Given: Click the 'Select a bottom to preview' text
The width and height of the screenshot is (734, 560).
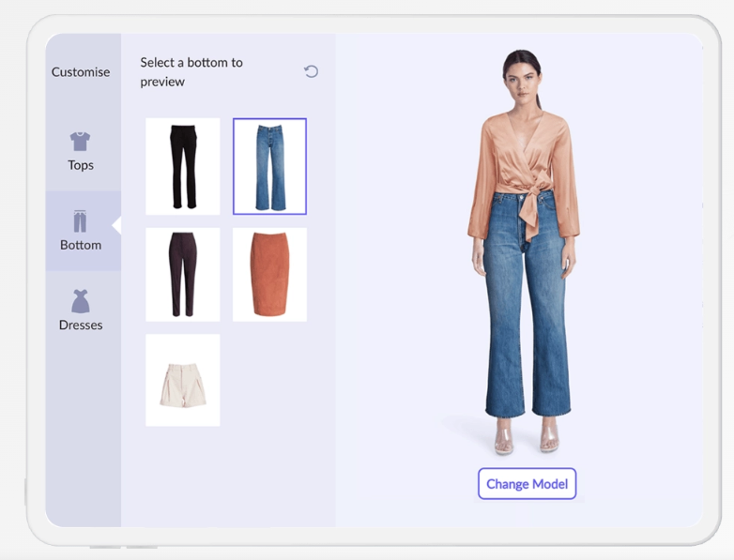Looking at the screenshot, I should coord(191,72).
